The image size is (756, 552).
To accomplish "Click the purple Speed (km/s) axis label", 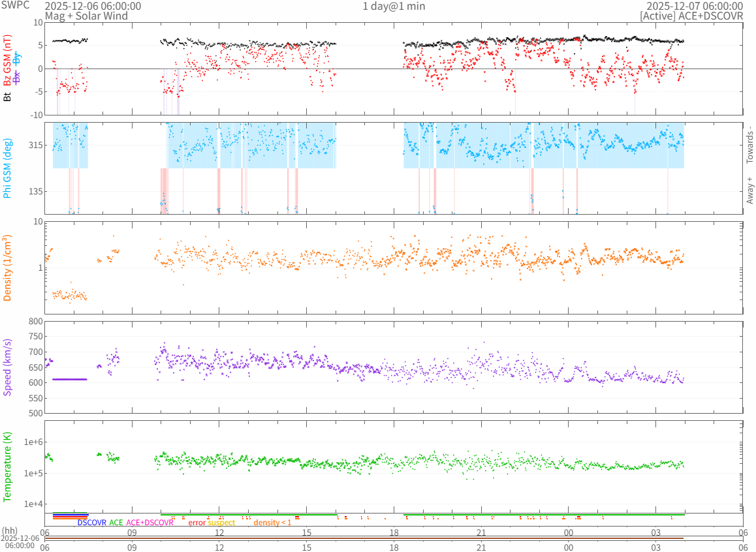I will click(x=8, y=367).
